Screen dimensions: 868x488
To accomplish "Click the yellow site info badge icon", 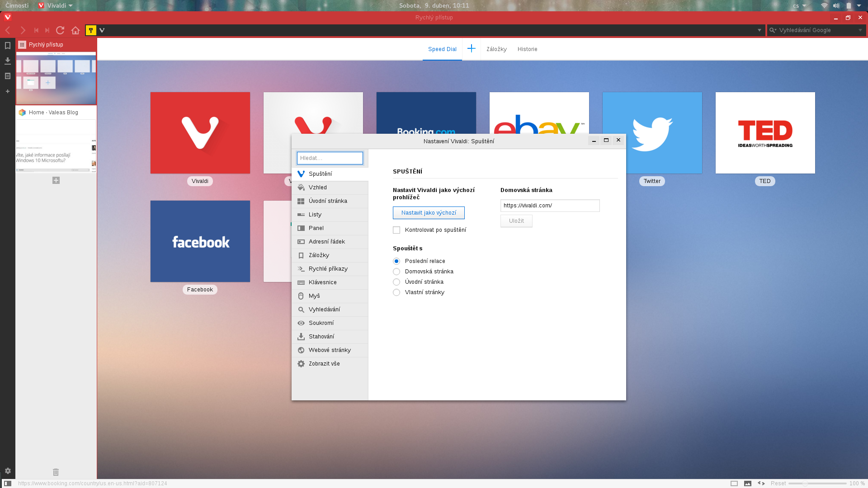I will (91, 30).
